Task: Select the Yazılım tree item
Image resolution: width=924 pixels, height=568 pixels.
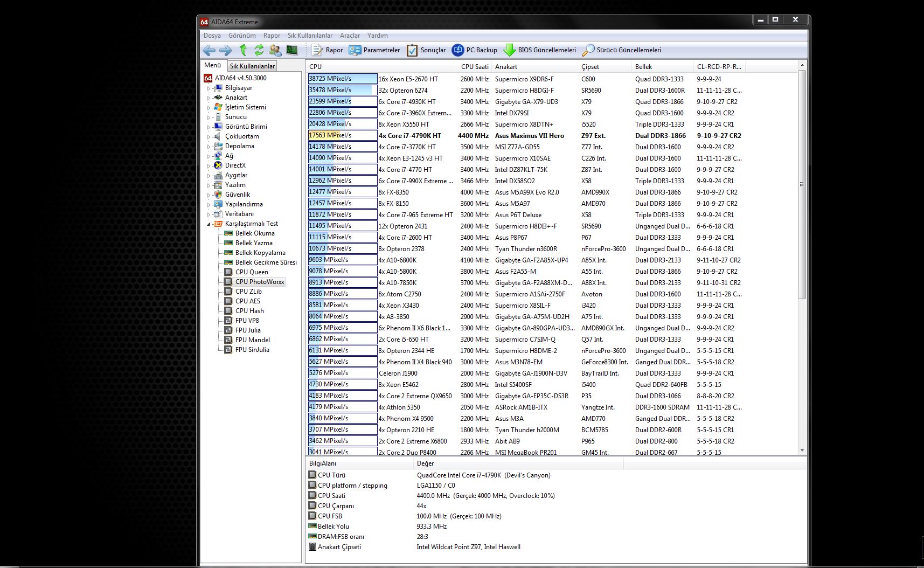Action: [x=235, y=185]
